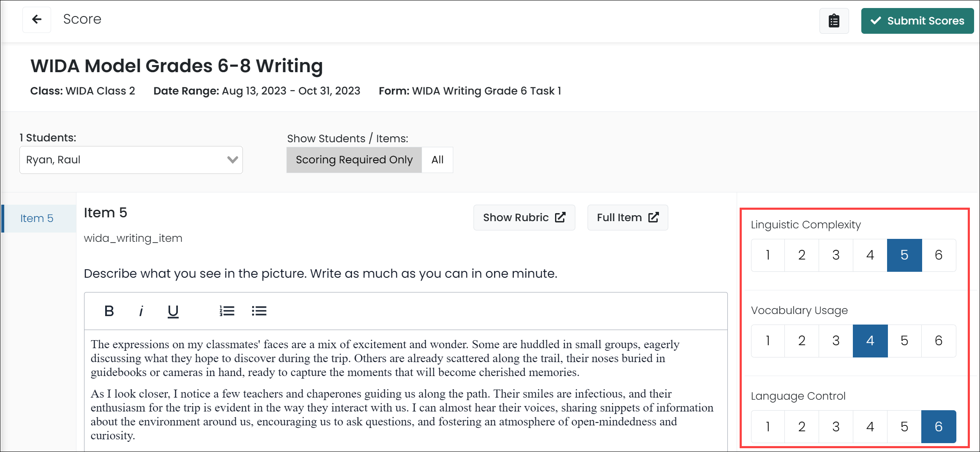Expand the student dropdown showing Ryan, Raul
980x452 pixels.
click(x=131, y=160)
